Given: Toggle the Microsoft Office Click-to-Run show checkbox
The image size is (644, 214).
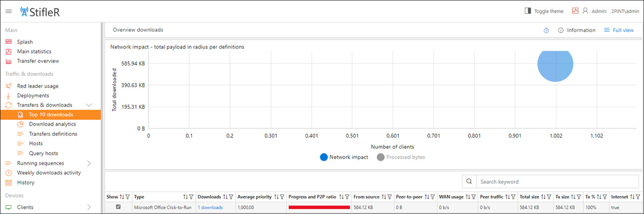Looking at the screenshot, I should click(118, 207).
